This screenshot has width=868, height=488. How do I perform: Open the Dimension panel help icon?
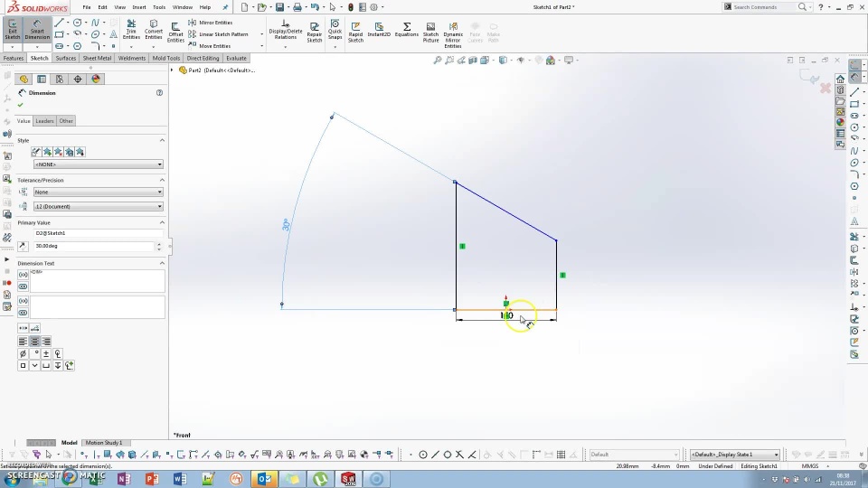pyautogui.click(x=159, y=93)
